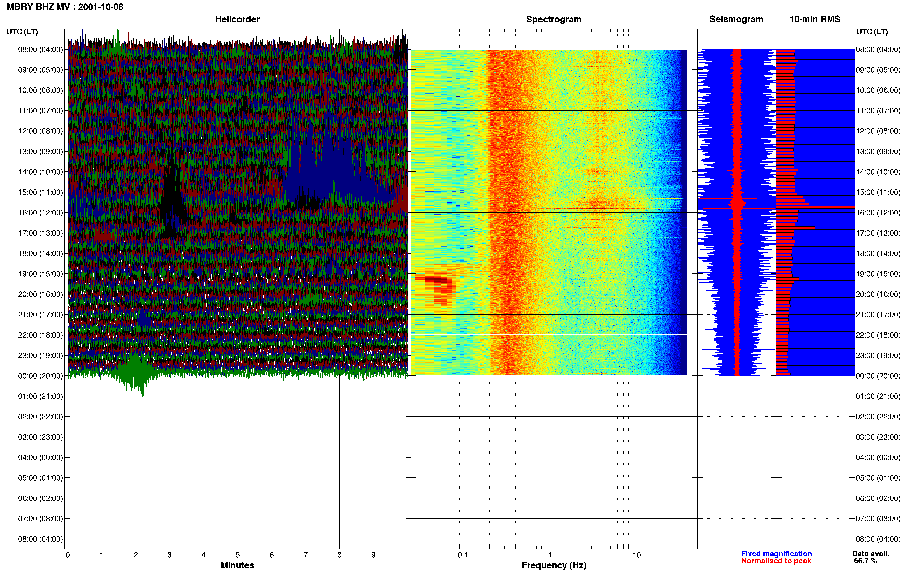Click the 'Minutes' x-axis label
This screenshot has height=578, width=924.
point(237,565)
